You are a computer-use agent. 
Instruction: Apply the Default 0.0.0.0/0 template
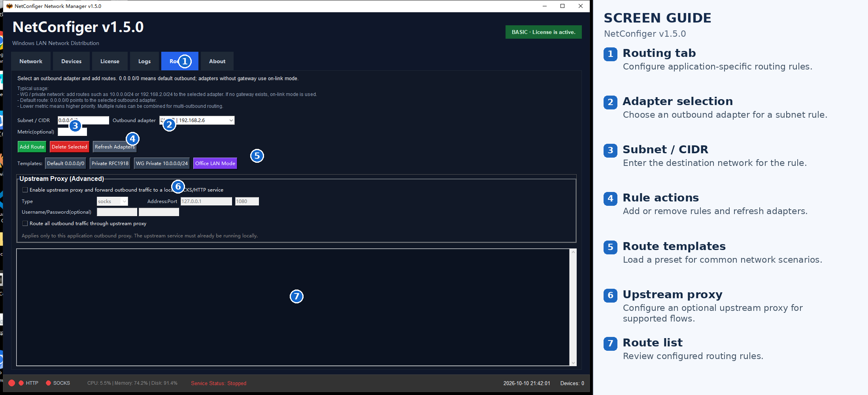66,164
